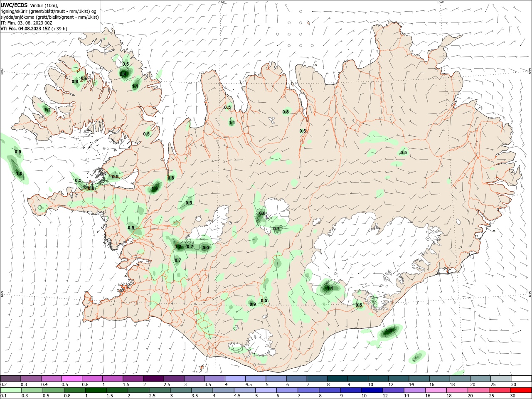Select the darkest green swatch labeled 1
The height and width of the screenshot is (399, 532).
tap(96, 390)
